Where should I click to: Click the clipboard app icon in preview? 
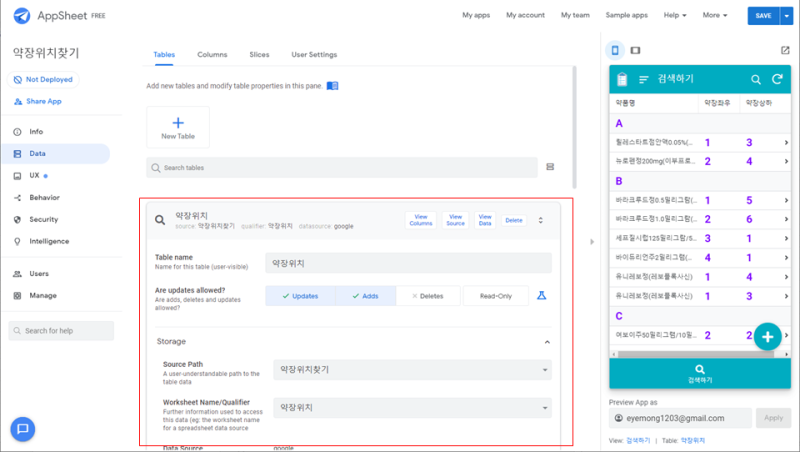(622, 79)
